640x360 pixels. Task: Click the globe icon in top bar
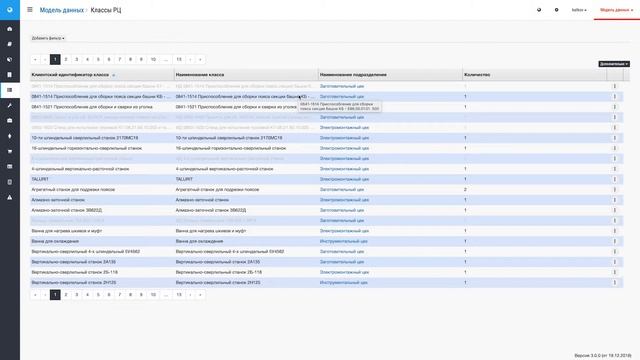click(x=539, y=10)
